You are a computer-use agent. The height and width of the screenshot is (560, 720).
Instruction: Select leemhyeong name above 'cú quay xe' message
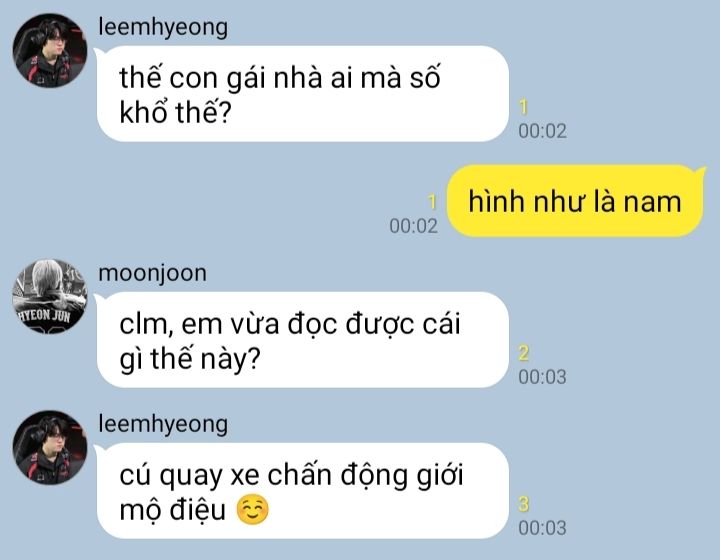[x=163, y=424]
